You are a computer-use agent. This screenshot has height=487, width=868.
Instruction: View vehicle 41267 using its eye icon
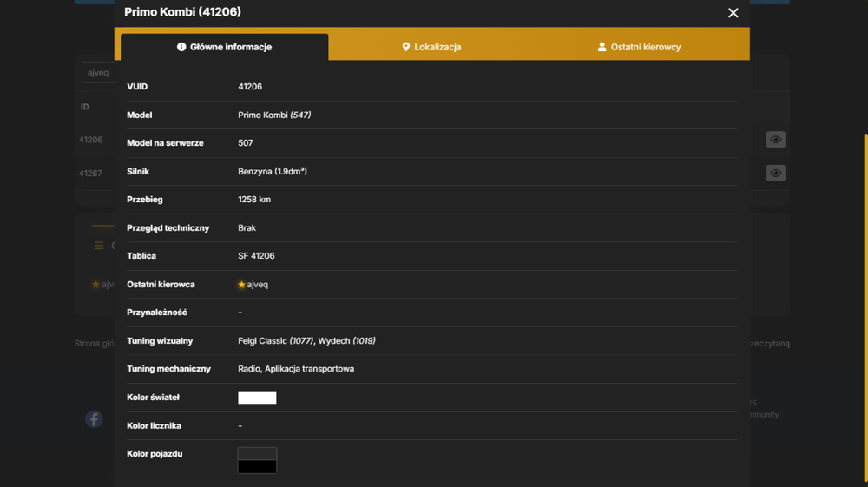(775, 174)
